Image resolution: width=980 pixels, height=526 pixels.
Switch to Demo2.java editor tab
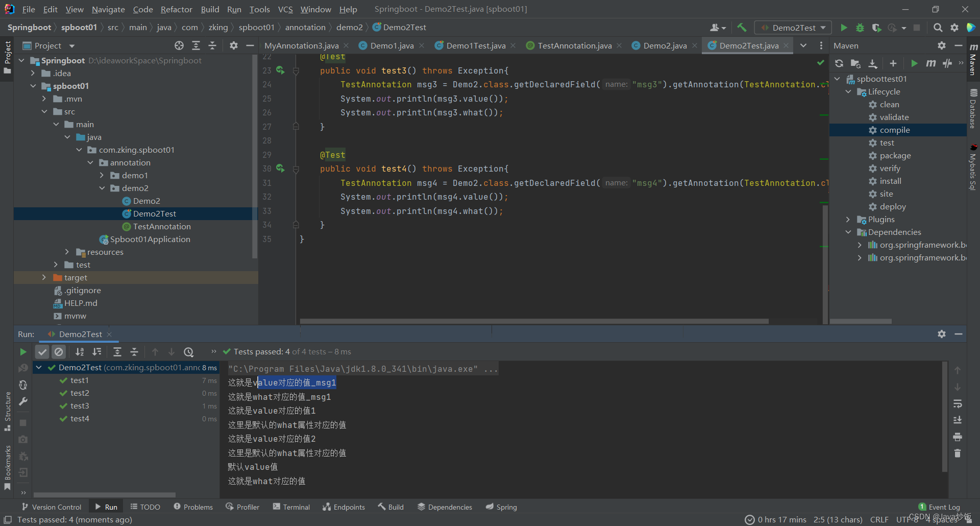(665, 45)
